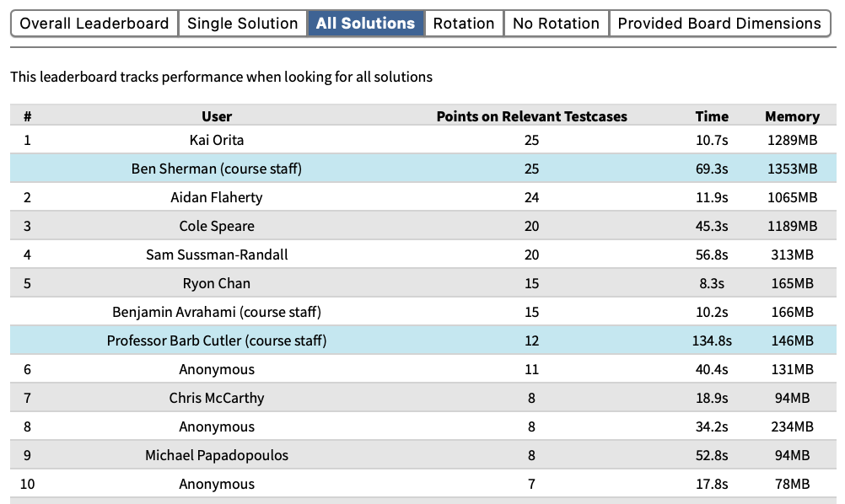Click the Ryon Chan user entry
Screen dimensions: 845x504
coord(217,283)
